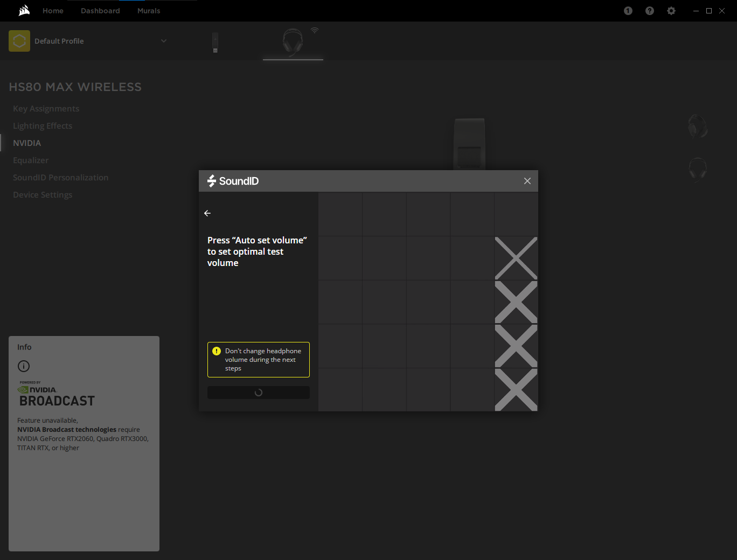Open SoundID Personalization section
737x560 pixels.
[x=61, y=178]
